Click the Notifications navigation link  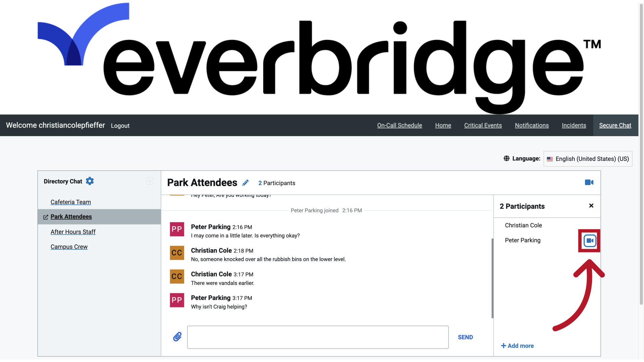point(532,125)
